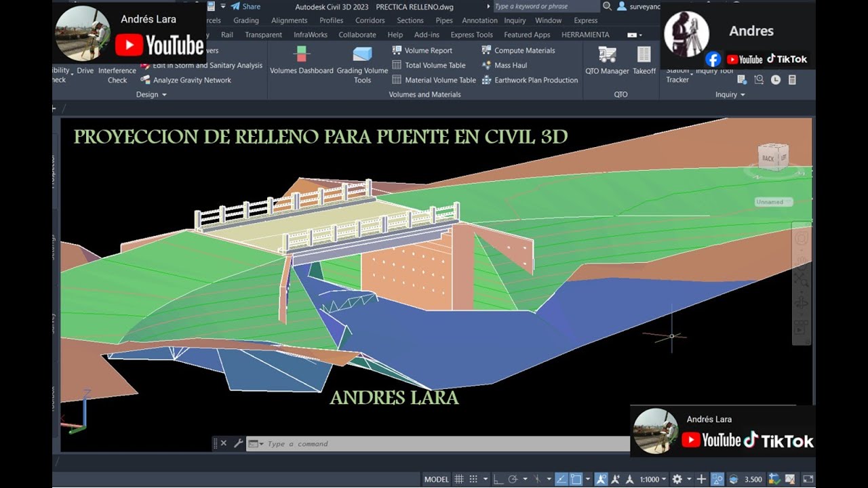This screenshot has height=488, width=868.
Task: Click the Mass Haul icon
Action: click(x=487, y=65)
